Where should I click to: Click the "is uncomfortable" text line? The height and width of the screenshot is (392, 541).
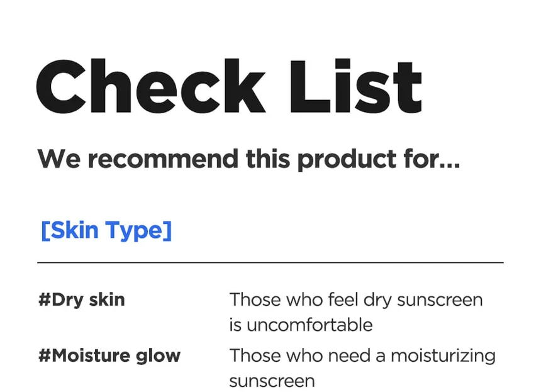(301, 325)
